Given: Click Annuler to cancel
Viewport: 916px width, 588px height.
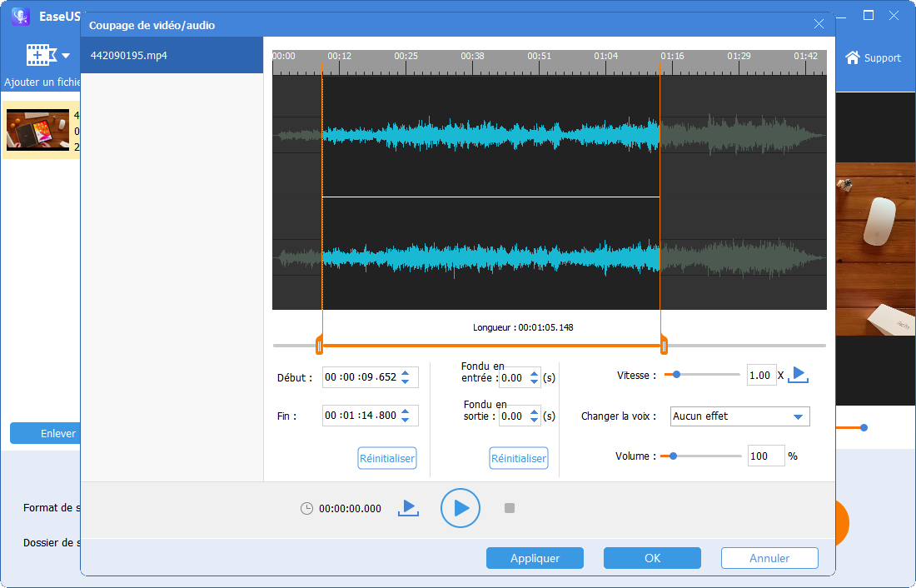Looking at the screenshot, I should click(769, 558).
